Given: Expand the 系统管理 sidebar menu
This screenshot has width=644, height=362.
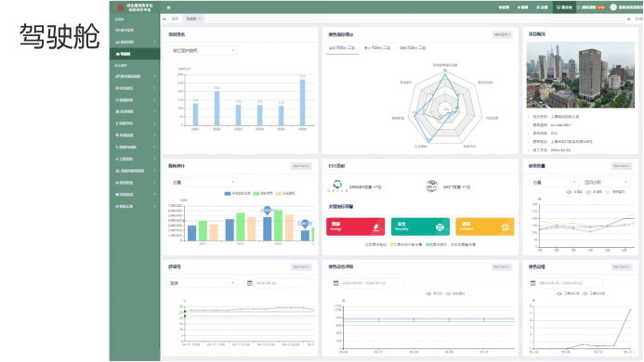Looking at the screenshot, I should click(x=135, y=183).
